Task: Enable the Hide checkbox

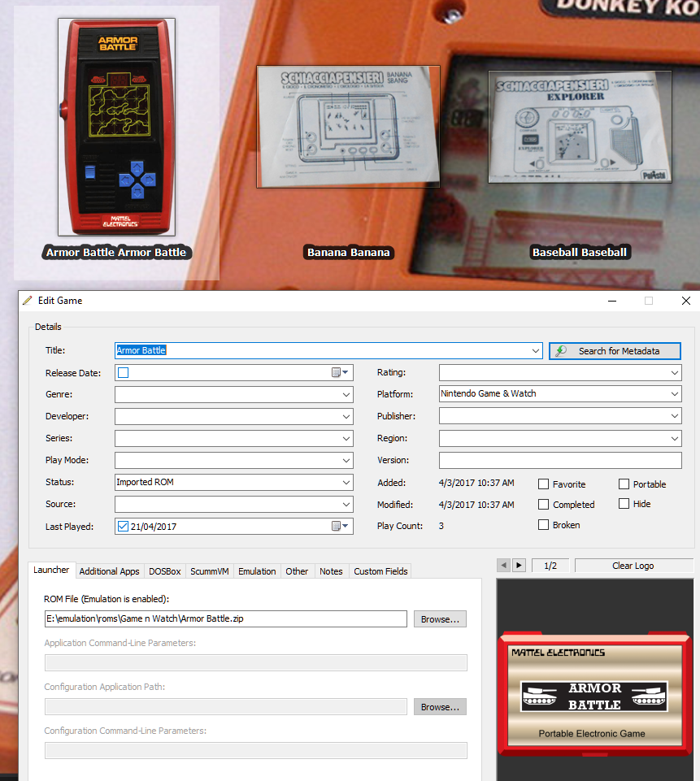Action: 624,504
